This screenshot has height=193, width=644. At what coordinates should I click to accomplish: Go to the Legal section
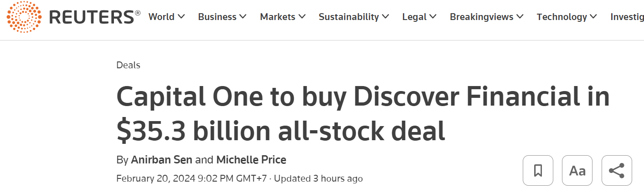pyautogui.click(x=415, y=17)
